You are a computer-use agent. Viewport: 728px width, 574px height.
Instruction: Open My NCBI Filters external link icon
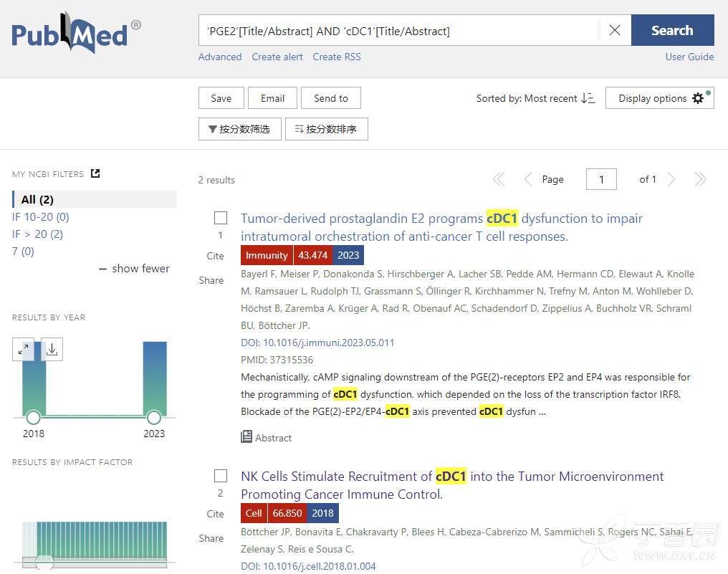[x=95, y=173]
